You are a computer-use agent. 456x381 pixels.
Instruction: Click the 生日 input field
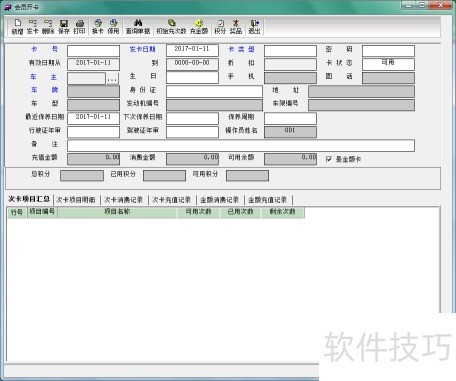[192, 78]
